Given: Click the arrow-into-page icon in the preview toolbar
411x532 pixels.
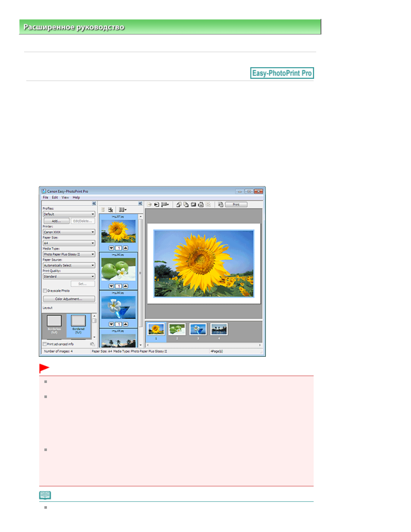Looking at the screenshot, I should click(x=157, y=205).
